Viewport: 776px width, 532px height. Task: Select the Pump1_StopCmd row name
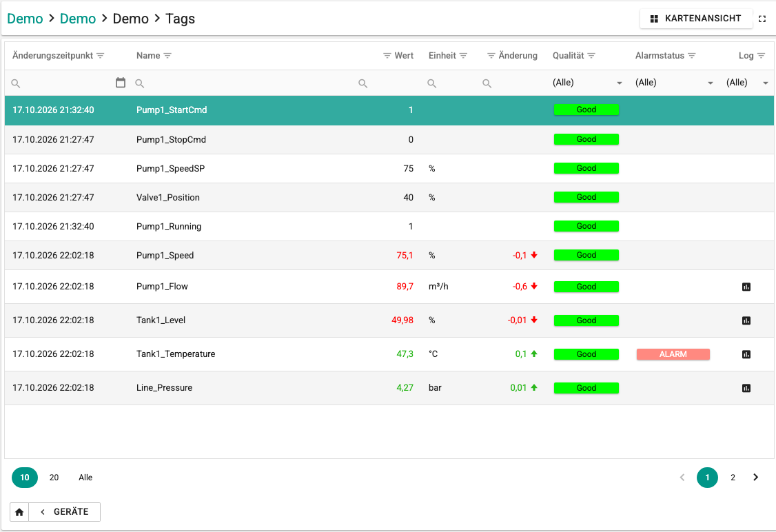(x=171, y=140)
